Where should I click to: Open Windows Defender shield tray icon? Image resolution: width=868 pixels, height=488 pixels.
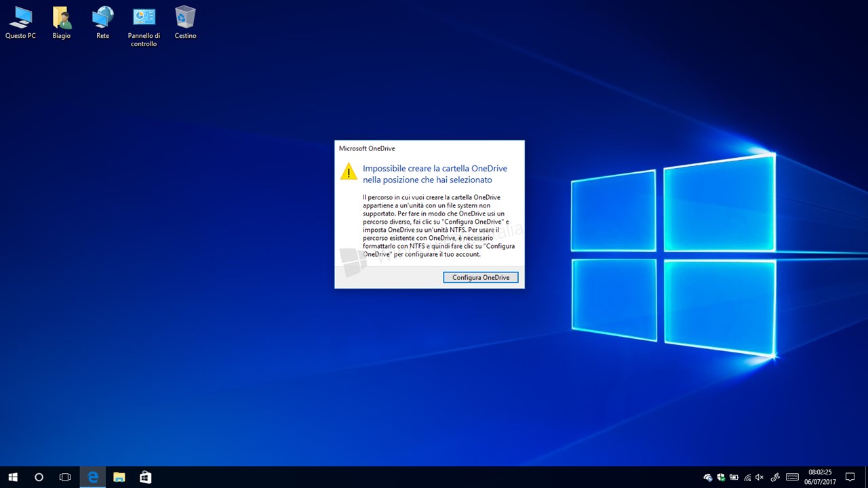721,477
